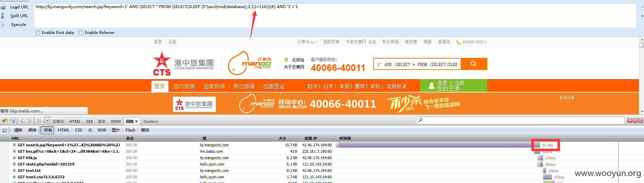Click the phone icon by 40066-40011
This screenshot has height=183, width=644.
[x=458, y=42]
